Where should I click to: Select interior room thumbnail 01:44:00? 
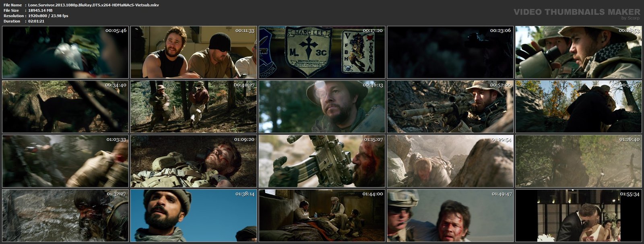[322, 215]
